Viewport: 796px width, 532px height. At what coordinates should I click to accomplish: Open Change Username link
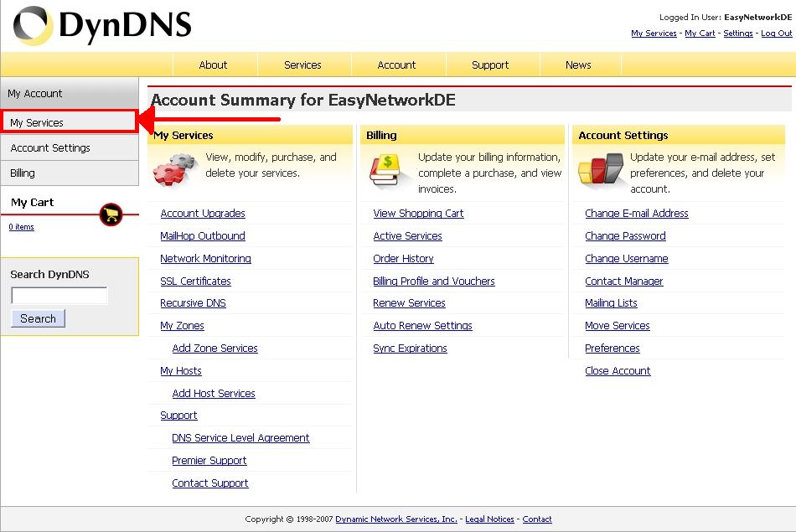pyautogui.click(x=627, y=258)
